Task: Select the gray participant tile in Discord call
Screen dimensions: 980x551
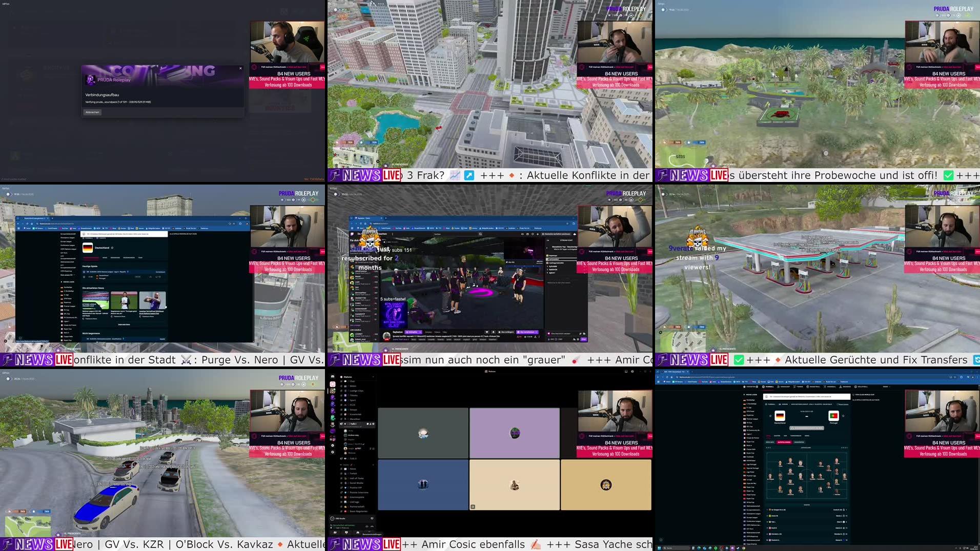Action: point(423,433)
